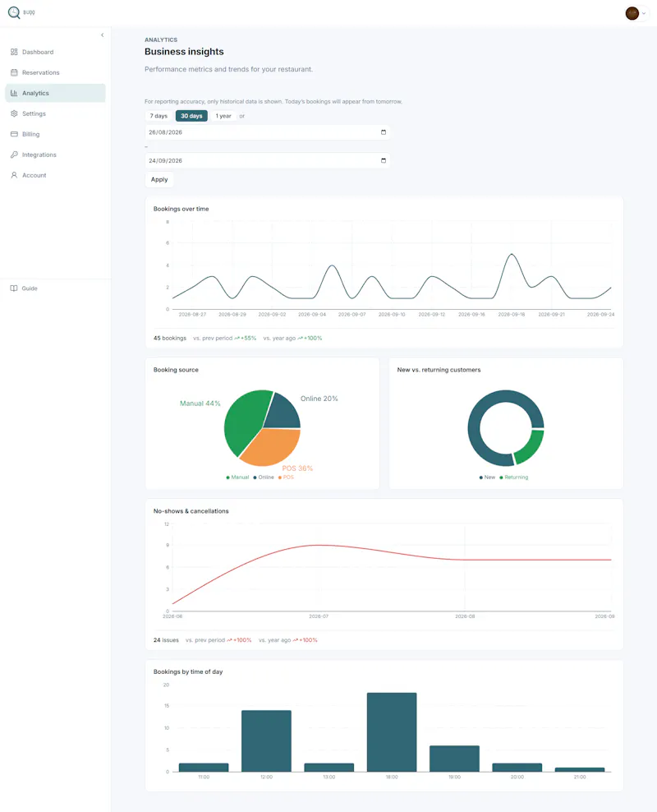Click the Billing card icon

[14, 134]
